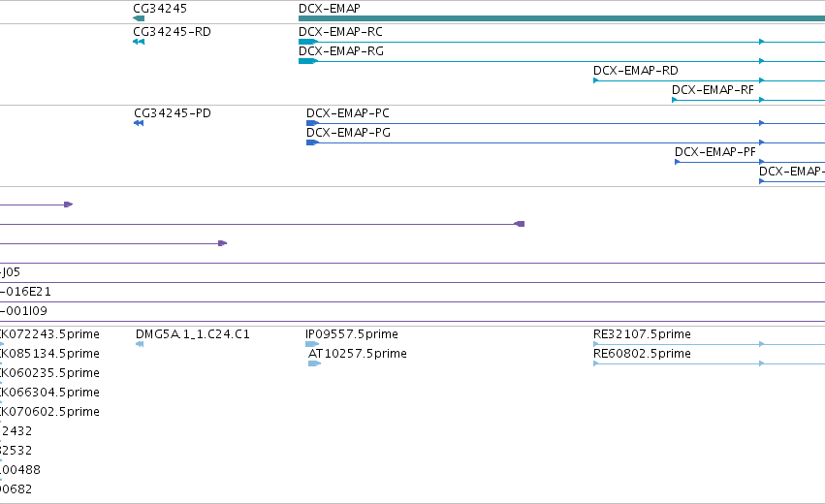This screenshot has width=825, height=504.
Task: Select the DMG5A.1_1.C24.C1 arrow glyph
Action: click(140, 344)
